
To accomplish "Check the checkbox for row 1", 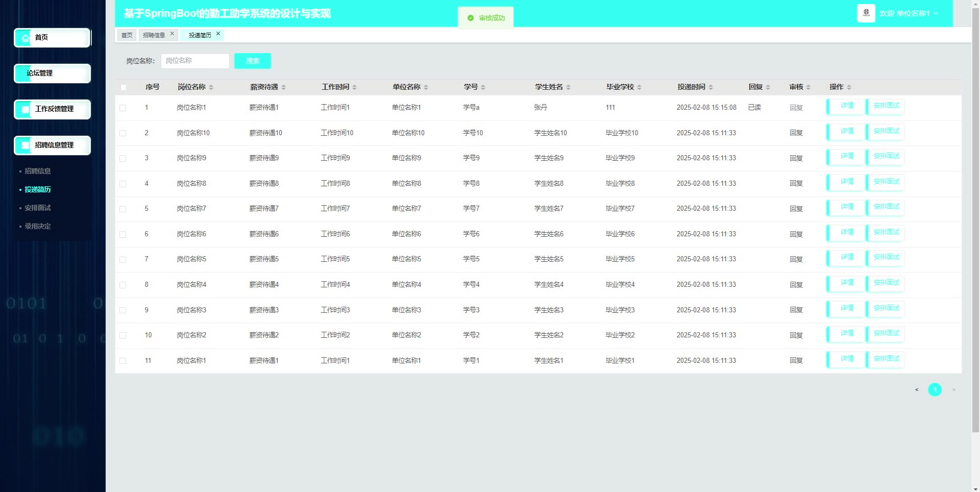I will coord(123,108).
